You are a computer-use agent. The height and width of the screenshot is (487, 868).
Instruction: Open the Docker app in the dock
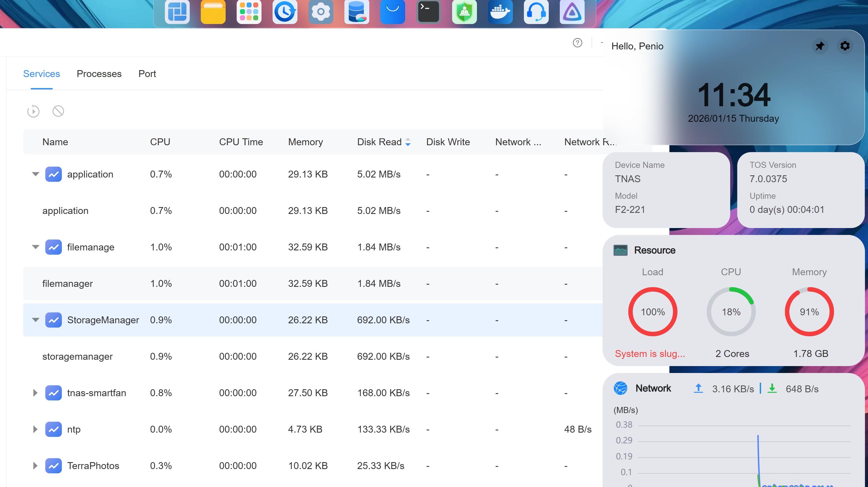point(500,12)
